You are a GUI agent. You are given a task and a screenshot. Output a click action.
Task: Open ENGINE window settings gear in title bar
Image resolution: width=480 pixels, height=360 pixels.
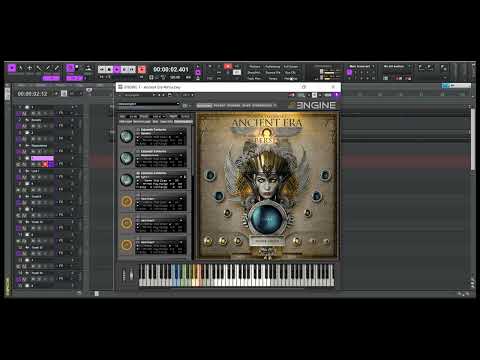tap(304, 87)
